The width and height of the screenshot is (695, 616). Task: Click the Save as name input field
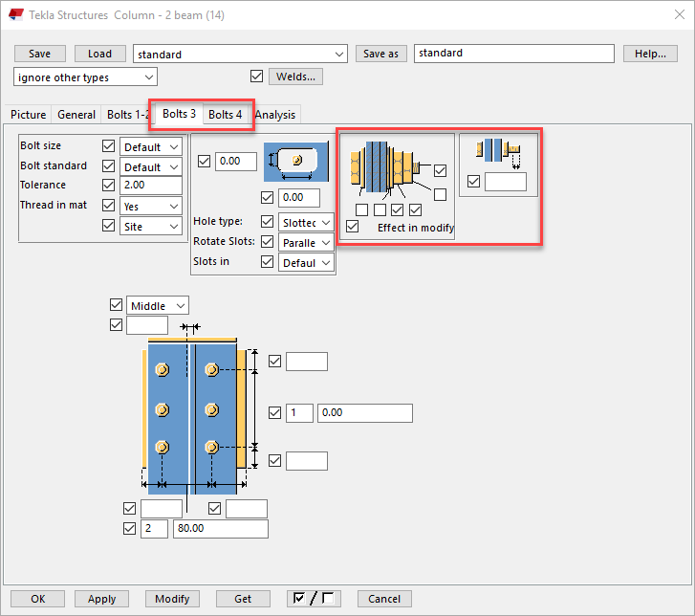click(x=513, y=54)
